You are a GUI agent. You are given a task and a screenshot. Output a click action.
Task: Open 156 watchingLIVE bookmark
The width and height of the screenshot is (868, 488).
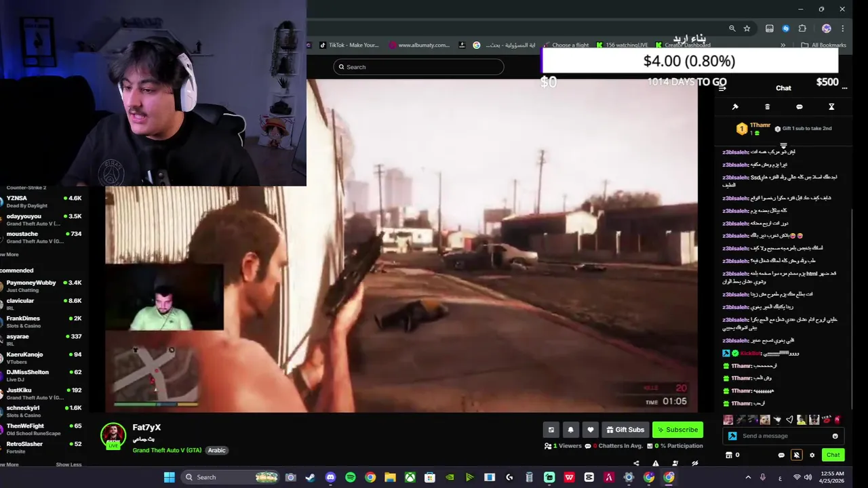[623, 45]
